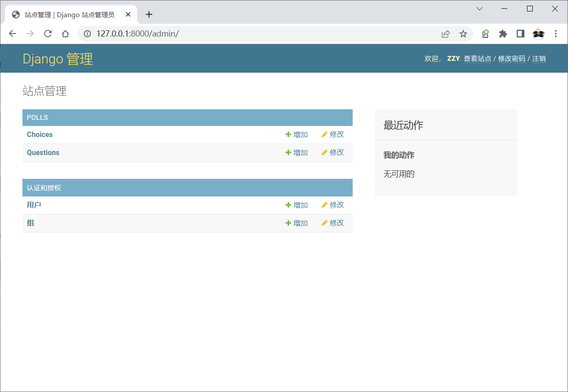The image size is (568, 392).
Task: Click 修改密码 link in header
Action: [x=512, y=59]
